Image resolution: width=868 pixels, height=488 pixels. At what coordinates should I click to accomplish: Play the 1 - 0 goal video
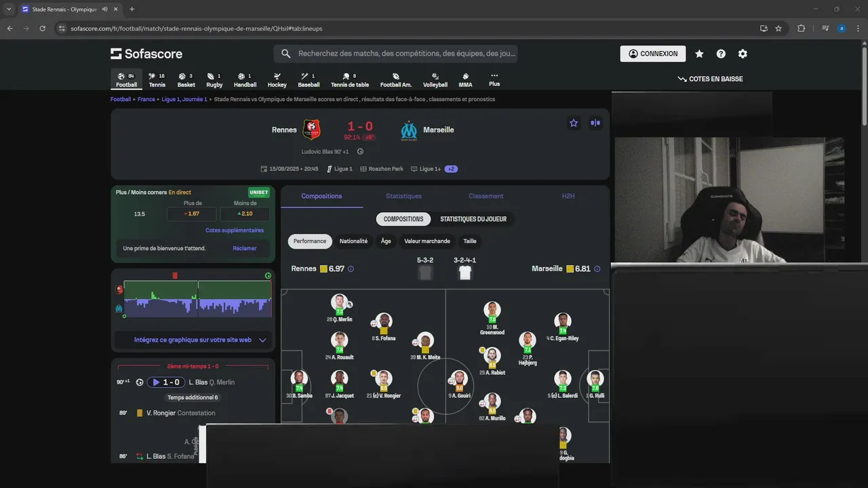(x=166, y=382)
